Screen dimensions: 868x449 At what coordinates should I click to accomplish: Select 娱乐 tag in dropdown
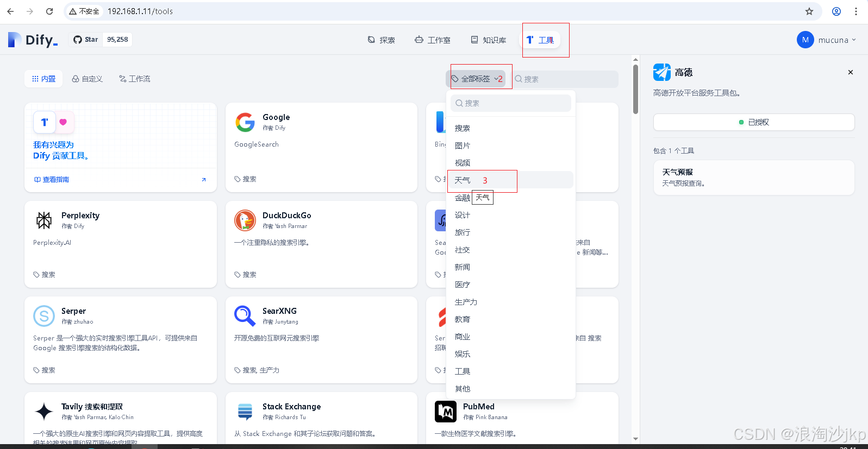[x=511, y=354]
